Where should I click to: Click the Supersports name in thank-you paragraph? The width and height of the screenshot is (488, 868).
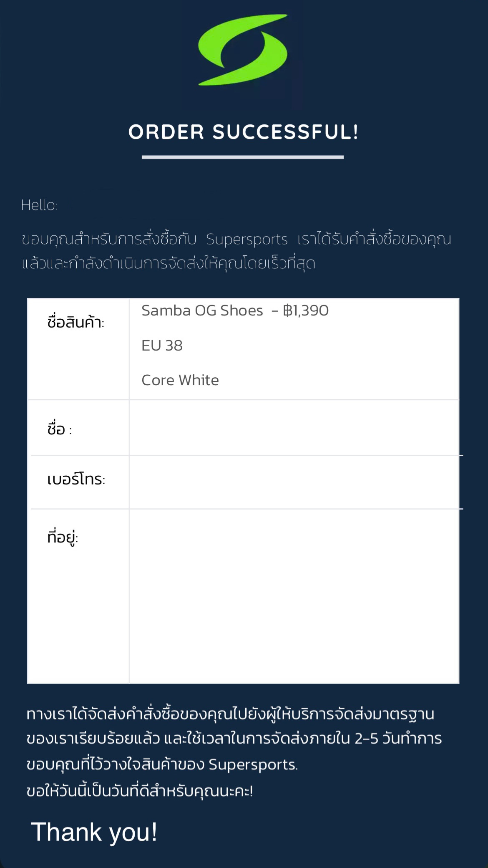pyautogui.click(x=247, y=239)
